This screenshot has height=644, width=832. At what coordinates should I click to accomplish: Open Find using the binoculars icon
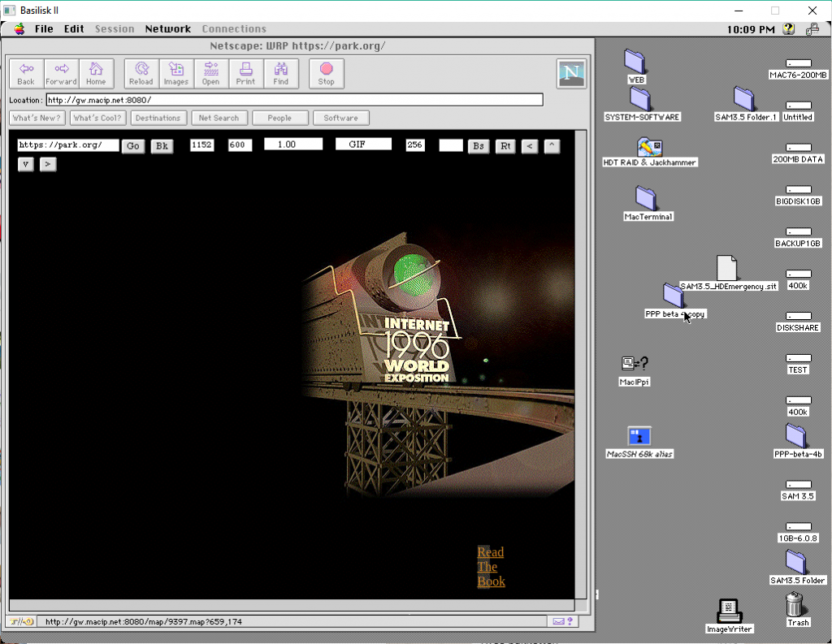281,73
